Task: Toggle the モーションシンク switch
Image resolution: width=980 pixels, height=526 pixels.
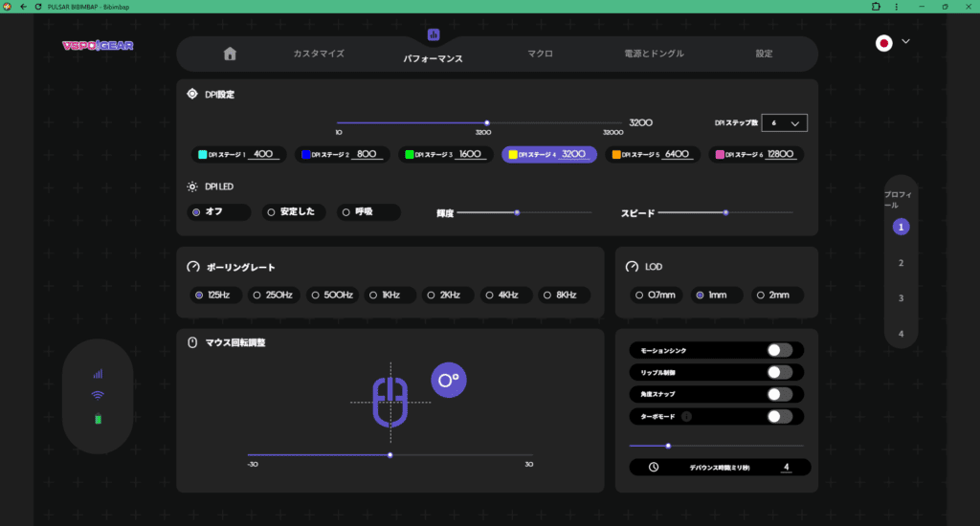Action: 779,351
